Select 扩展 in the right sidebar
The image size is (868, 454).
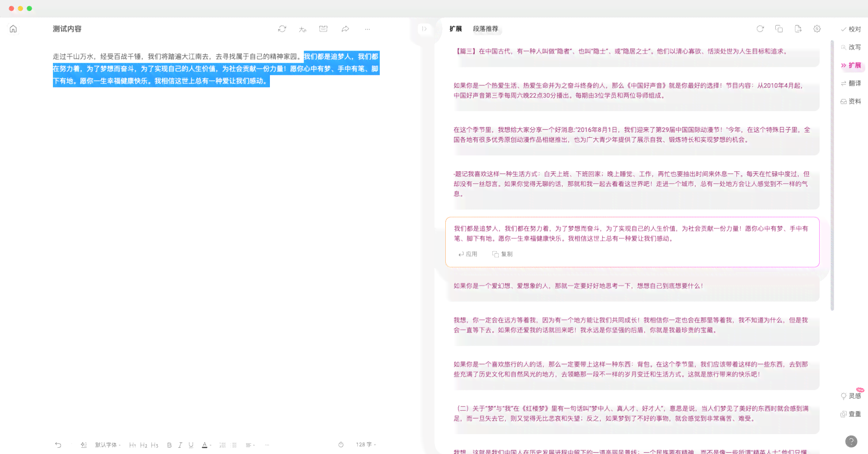click(851, 66)
